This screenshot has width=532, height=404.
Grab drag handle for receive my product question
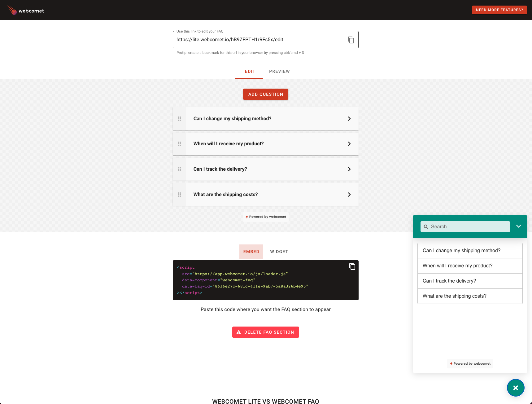tap(179, 144)
